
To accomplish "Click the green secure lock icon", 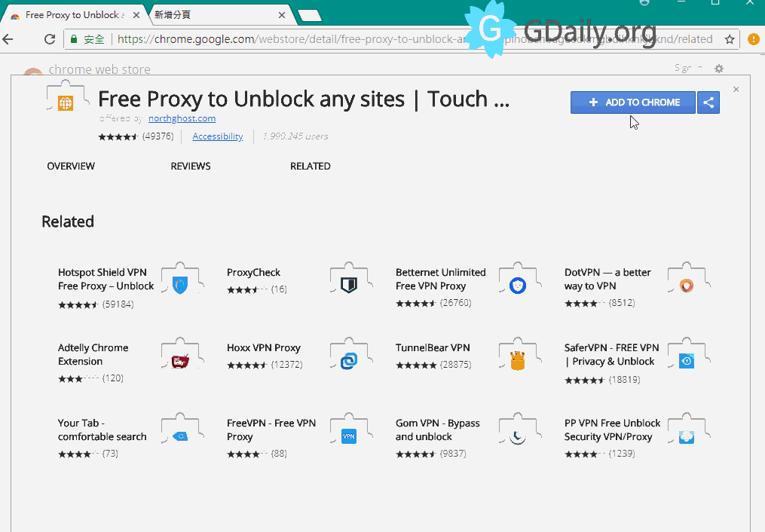I will click(x=74, y=39).
